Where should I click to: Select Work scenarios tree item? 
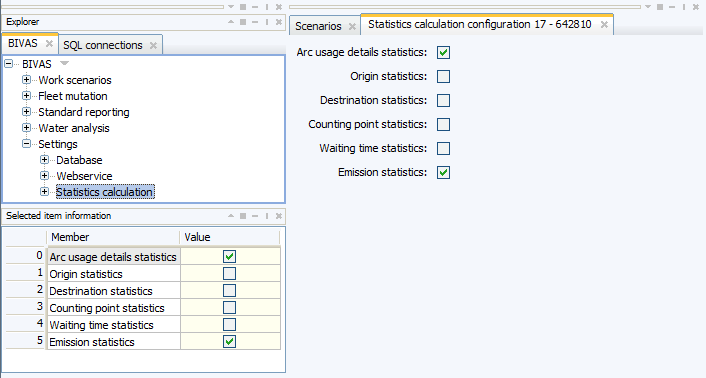75,80
